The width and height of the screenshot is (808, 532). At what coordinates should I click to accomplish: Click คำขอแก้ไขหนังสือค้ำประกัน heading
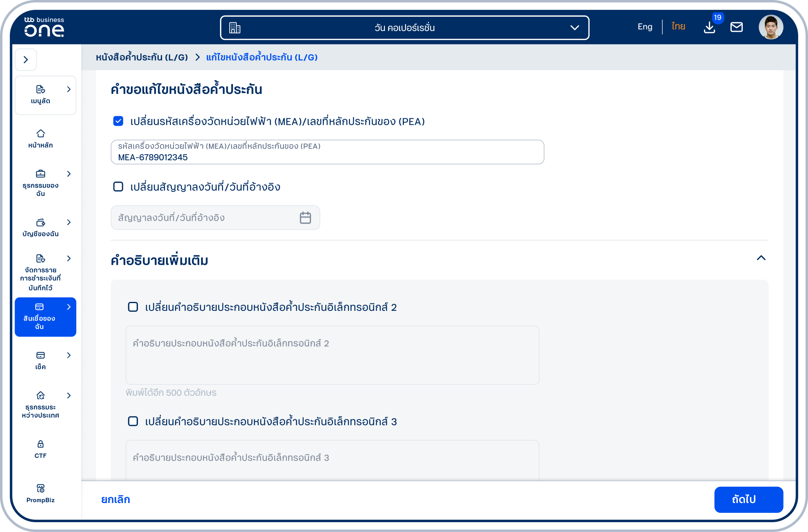[186, 89]
